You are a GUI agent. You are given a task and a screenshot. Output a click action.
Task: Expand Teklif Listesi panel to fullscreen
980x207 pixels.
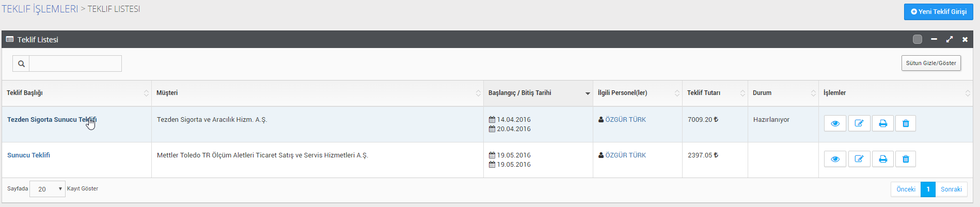coord(950,39)
